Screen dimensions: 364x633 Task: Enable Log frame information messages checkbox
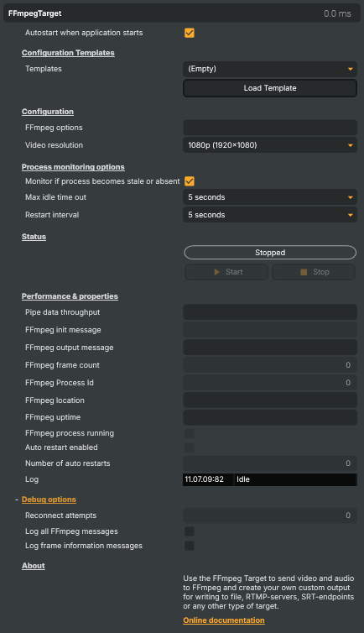click(x=189, y=546)
